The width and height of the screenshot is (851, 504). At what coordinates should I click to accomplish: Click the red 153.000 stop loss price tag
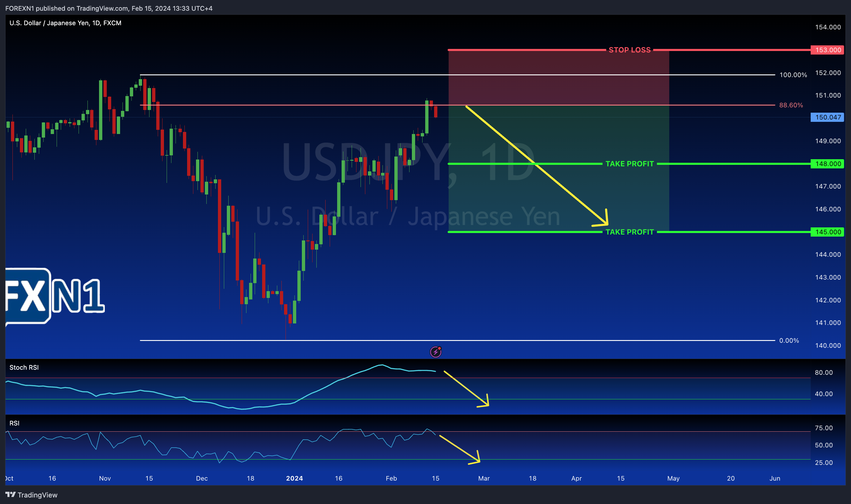click(x=827, y=50)
